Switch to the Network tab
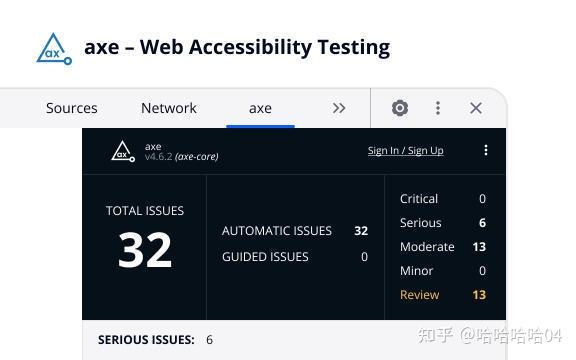Viewport: 576px width, 360px height. [169, 108]
